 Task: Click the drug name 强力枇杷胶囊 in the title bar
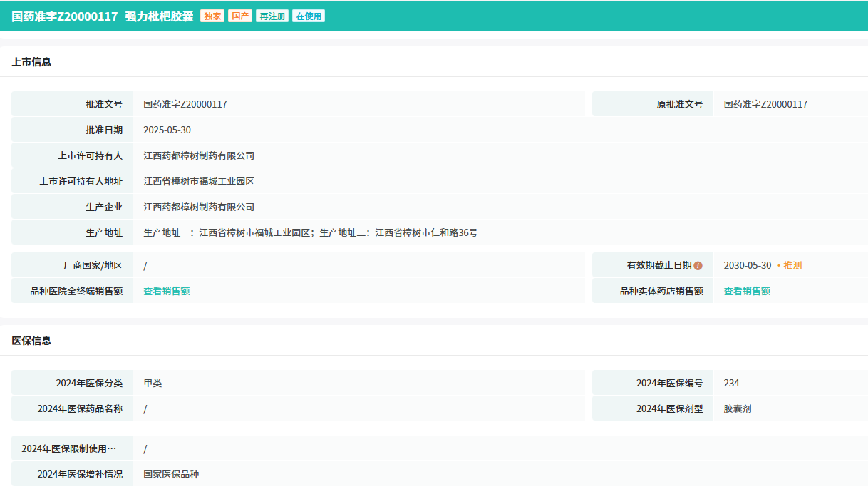click(x=160, y=16)
